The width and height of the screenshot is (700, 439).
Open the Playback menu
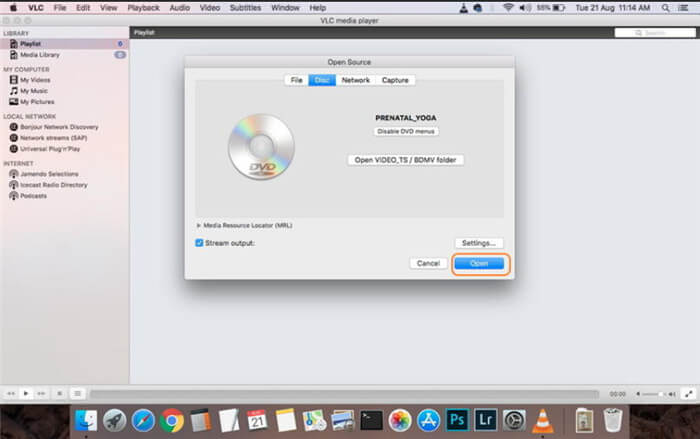142,7
